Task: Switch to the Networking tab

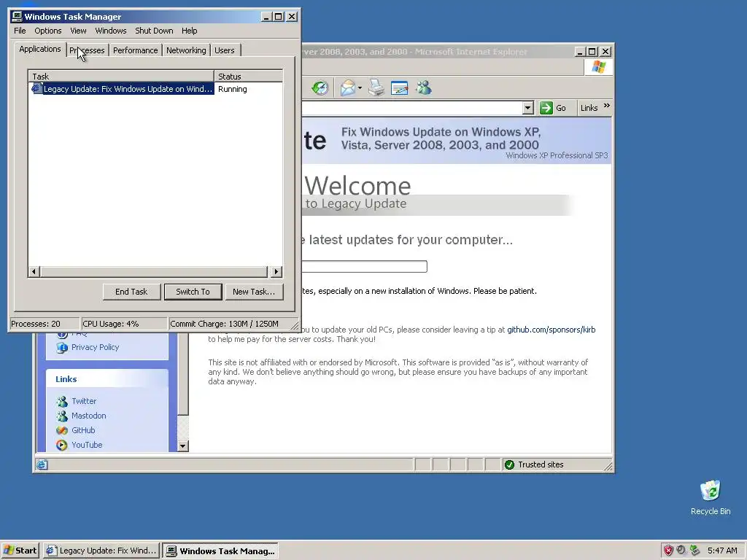Action: (x=186, y=50)
